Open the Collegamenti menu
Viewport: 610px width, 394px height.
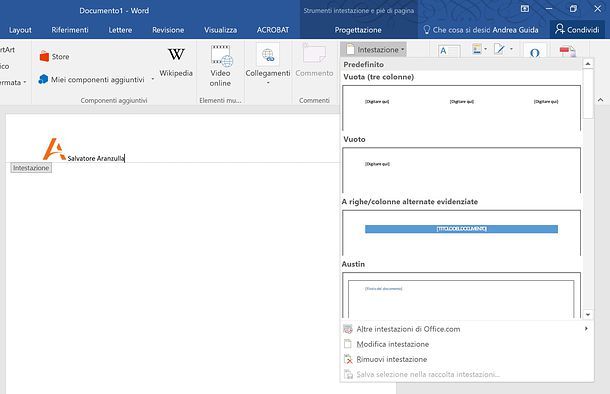click(268, 65)
